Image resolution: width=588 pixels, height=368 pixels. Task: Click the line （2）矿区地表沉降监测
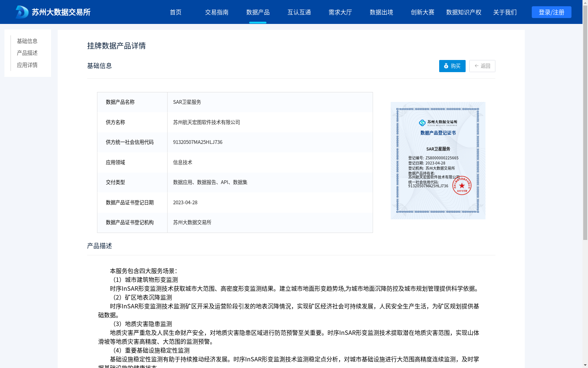(141, 297)
